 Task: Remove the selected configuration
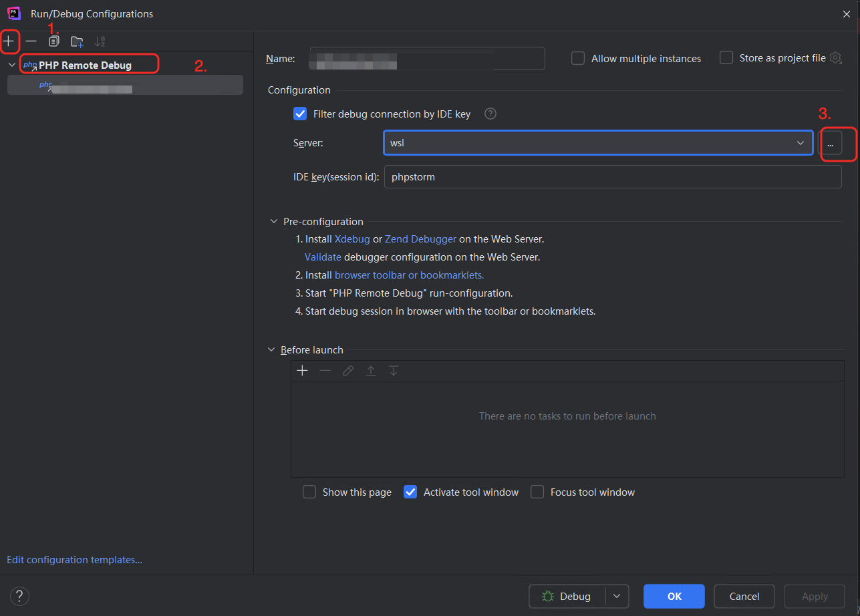(x=31, y=41)
